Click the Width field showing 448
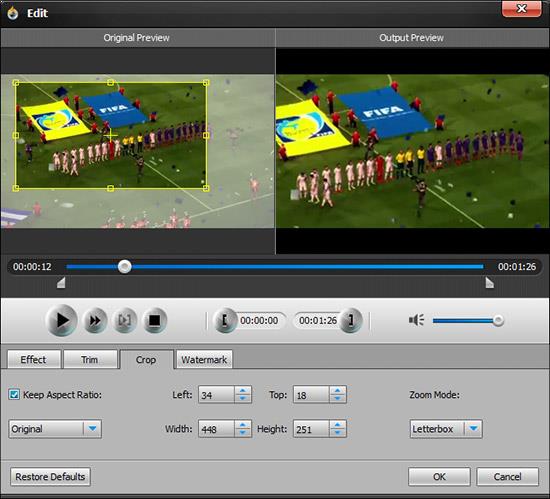This screenshot has height=499, width=550. 216,429
